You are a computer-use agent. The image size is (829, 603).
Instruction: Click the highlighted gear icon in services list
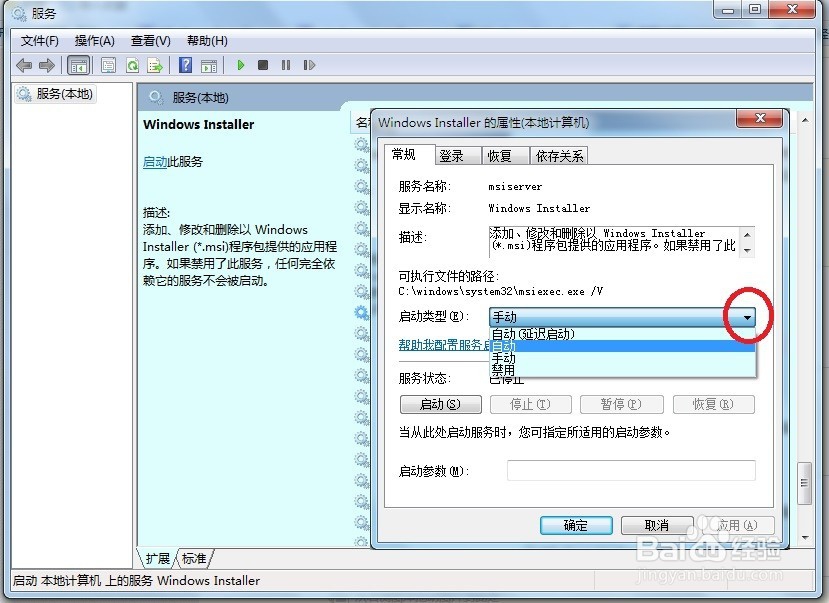362,312
